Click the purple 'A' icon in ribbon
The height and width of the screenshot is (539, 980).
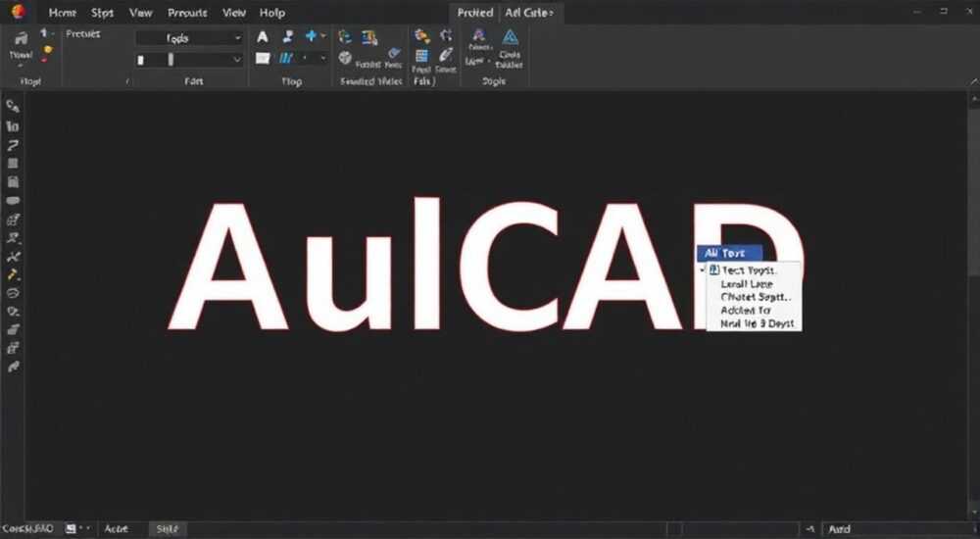pos(479,35)
